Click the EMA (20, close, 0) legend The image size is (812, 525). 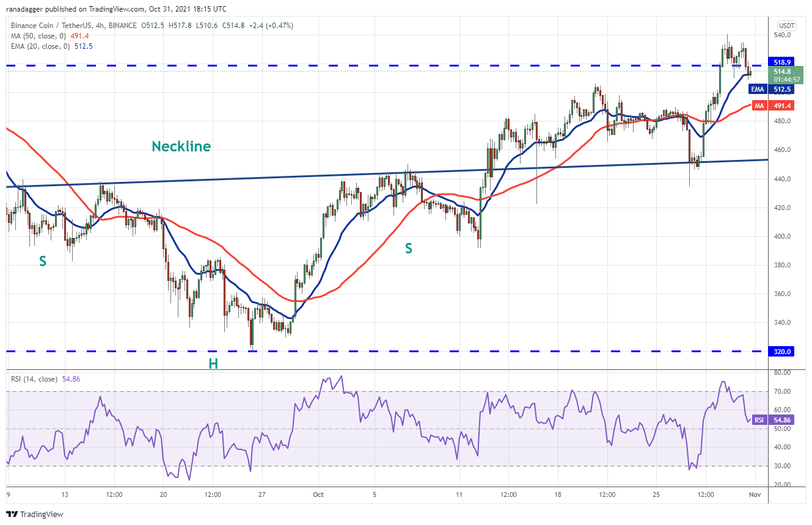51,46
